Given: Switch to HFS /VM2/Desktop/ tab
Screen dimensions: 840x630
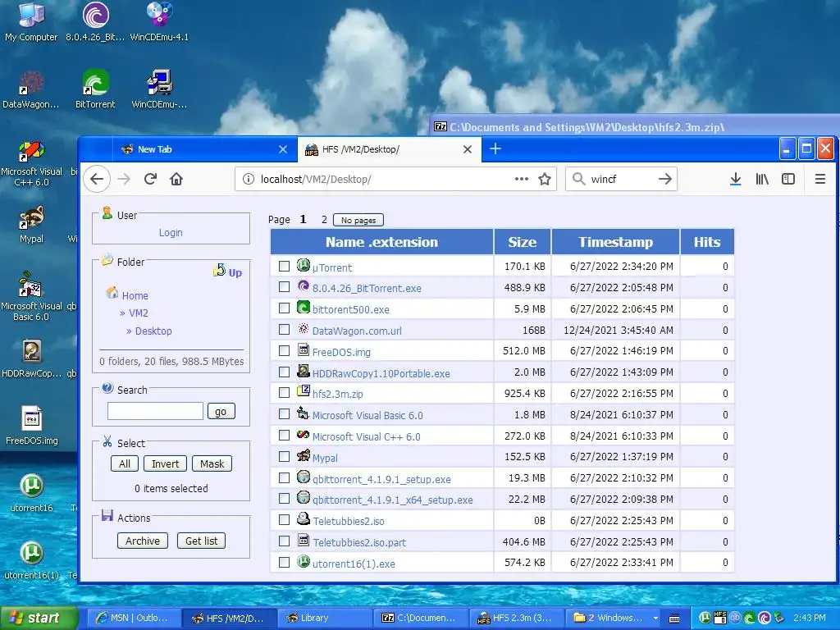Looking at the screenshot, I should pyautogui.click(x=388, y=149).
